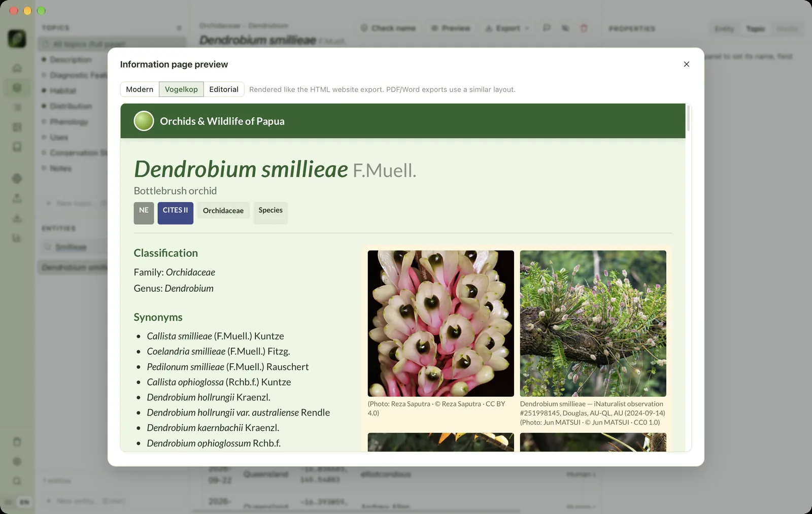The width and height of the screenshot is (812, 514).
Task: Open the iNaturalist orchid-on-branch photo
Action: (x=593, y=323)
